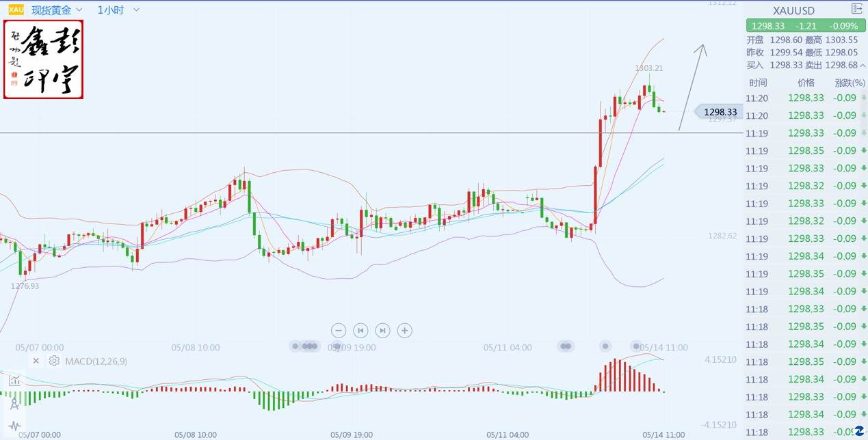Click the zoom in (plus) chart button
The width and height of the screenshot is (868, 440).
pyautogui.click(x=405, y=331)
